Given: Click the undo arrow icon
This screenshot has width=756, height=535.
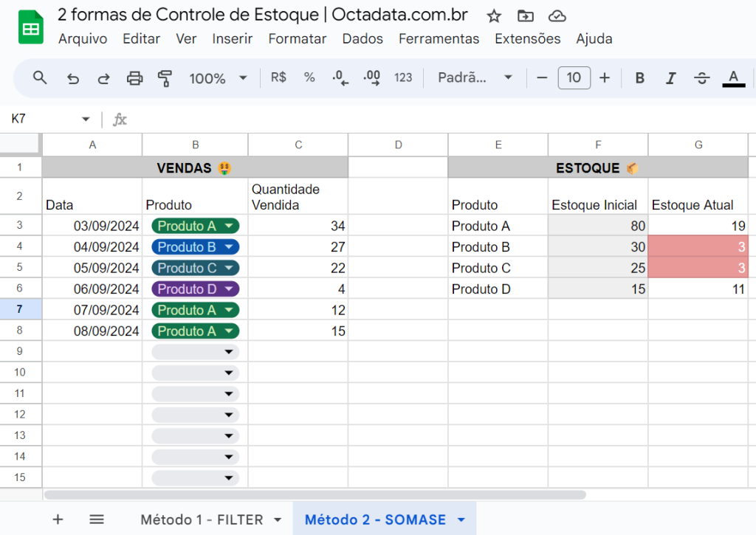Looking at the screenshot, I should point(72,77).
